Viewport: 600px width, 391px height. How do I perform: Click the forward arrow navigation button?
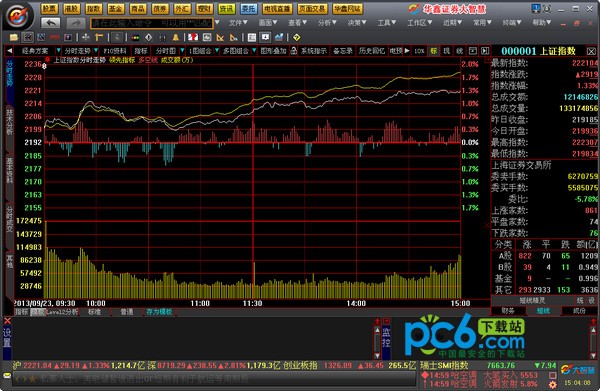[x=76, y=23]
